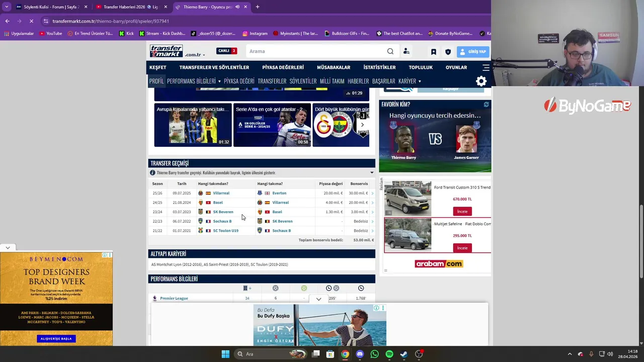Viewport: 644px width, 362px height.
Task: Reload the browser page
Action: (31, 21)
